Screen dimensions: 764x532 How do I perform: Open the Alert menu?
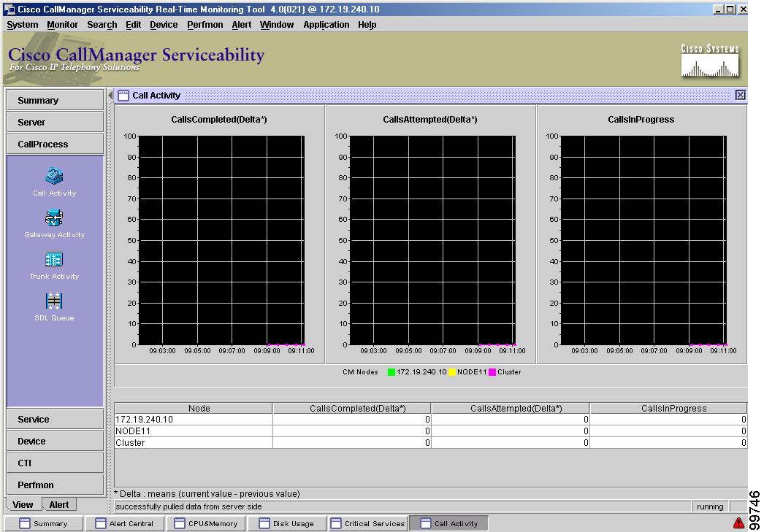pos(242,25)
